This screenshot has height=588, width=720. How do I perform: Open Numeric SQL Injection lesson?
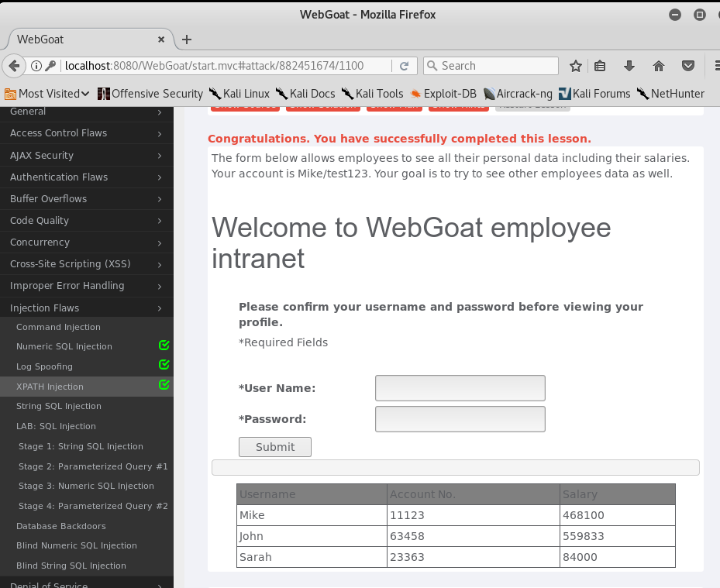click(64, 346)
